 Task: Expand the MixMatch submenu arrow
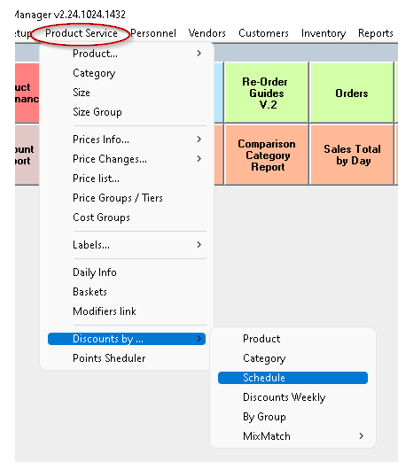(x=361, y=436)
